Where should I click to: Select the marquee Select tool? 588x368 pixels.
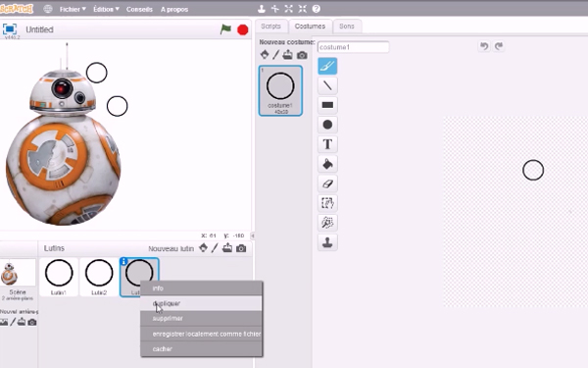pos(327,203)
